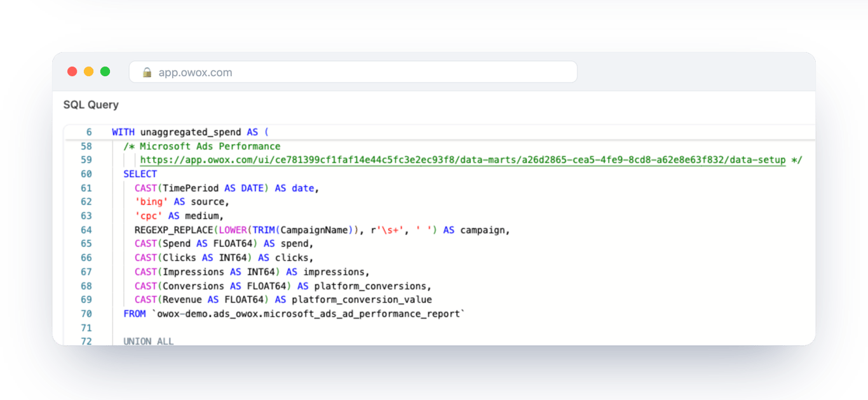
Task: Click line number 64 in gutter
Action: click(x=86, y=230)
